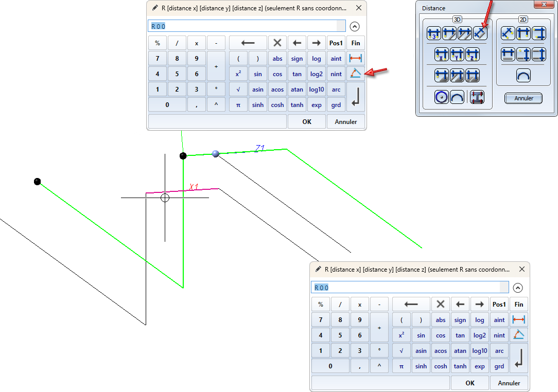Click the sin key in upper calculator
This screenshot has width=558, height=392.
258,74
